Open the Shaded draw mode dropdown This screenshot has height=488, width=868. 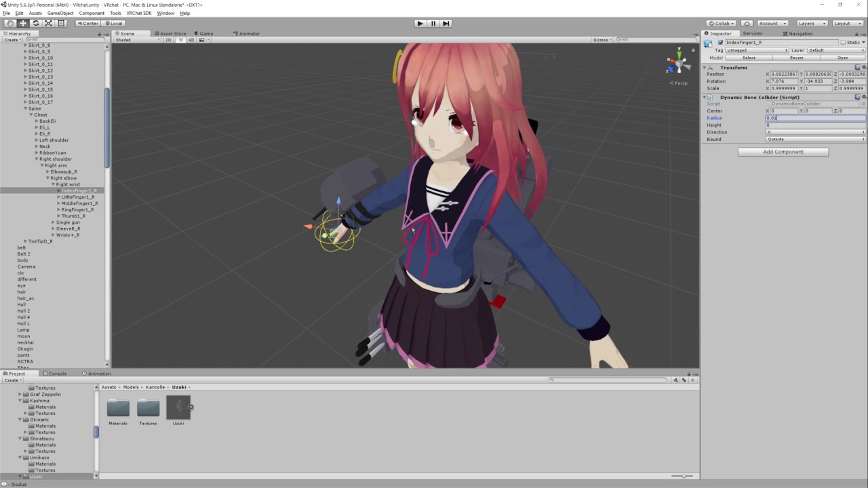point(137,40)
